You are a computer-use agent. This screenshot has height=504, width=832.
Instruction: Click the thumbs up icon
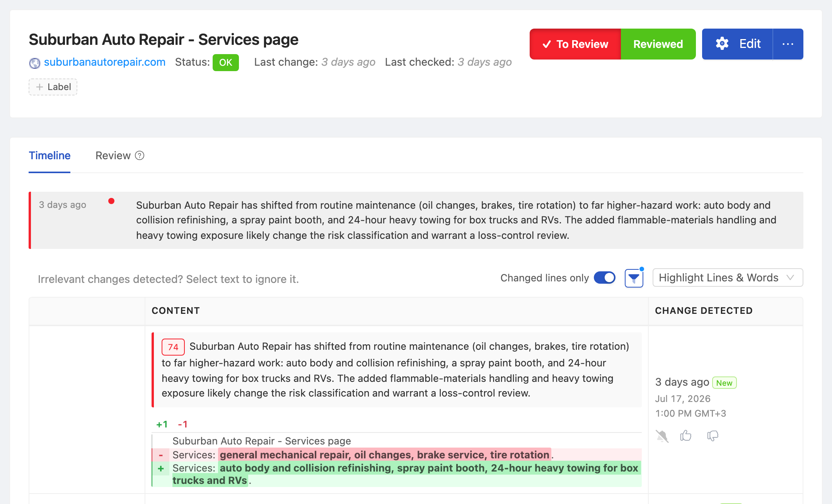click(686, 436)
